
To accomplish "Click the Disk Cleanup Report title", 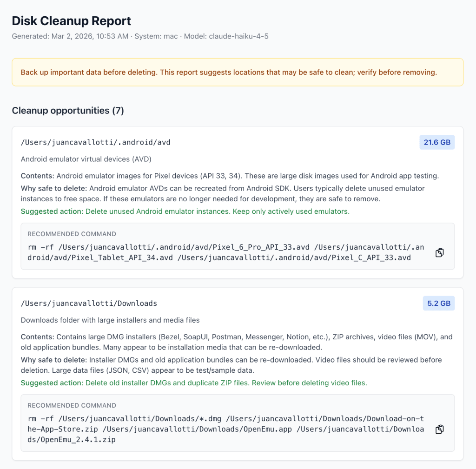I will pyautogui.click(x=71, y=21).
